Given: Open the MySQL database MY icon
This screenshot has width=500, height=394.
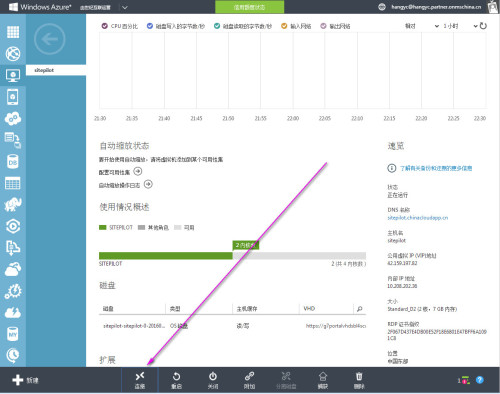Looking at the screenshot, I should click(x=13, y=334).
